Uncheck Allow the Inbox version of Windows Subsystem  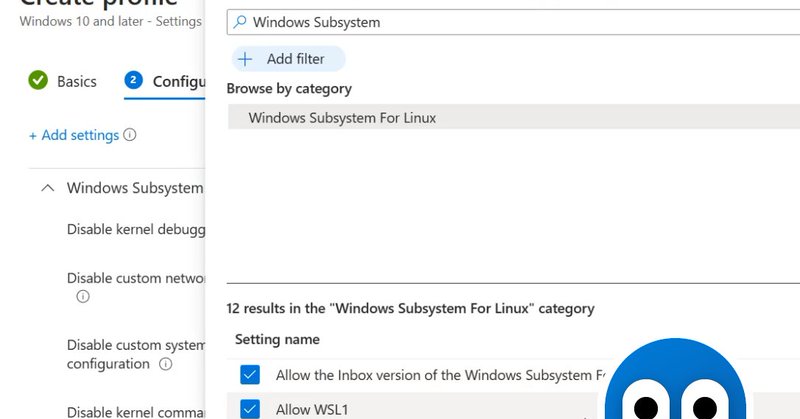coord(250,375)
